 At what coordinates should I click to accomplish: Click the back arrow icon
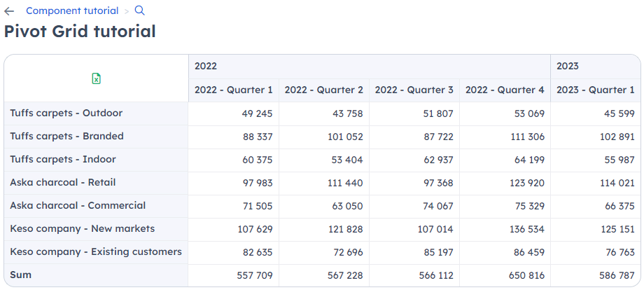coord(9,11)
